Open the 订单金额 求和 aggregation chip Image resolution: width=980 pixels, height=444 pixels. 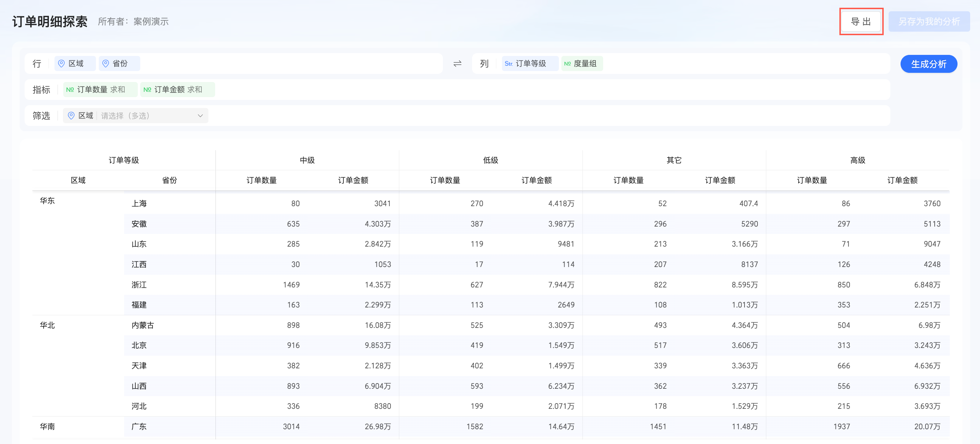178,89
